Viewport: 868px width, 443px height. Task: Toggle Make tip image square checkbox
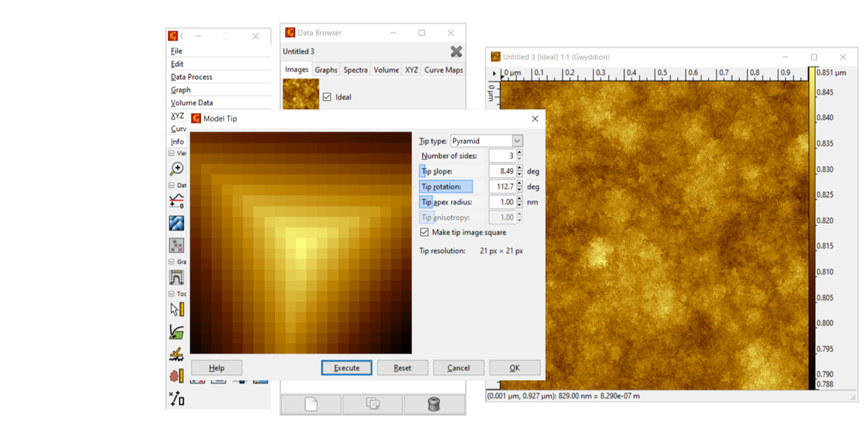[x=424, y=232]
